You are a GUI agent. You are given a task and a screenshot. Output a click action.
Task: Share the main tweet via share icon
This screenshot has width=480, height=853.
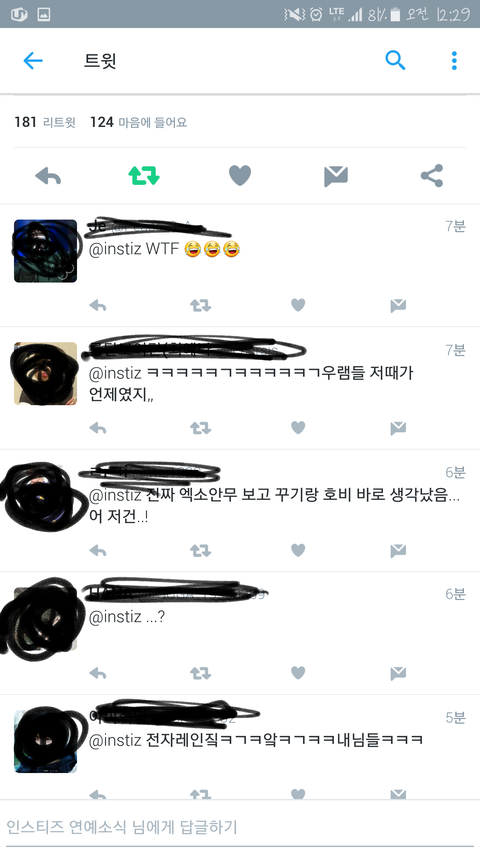coord(432,176)
